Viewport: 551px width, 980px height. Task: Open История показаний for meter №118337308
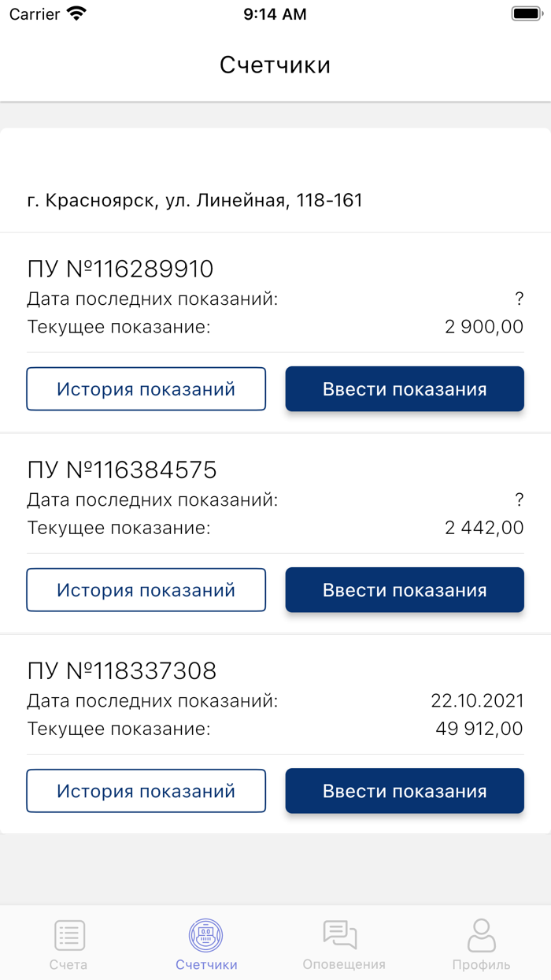(146, 790)
